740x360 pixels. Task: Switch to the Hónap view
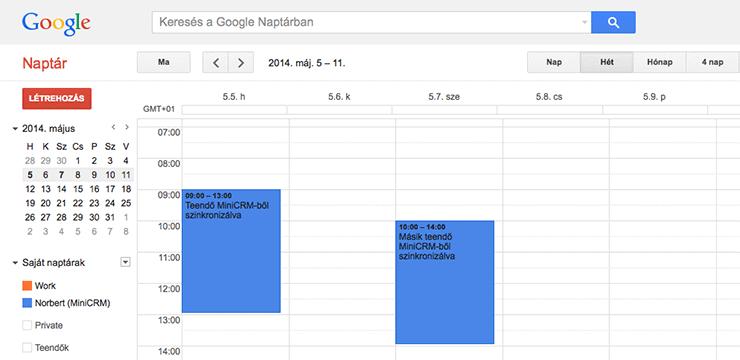659,62
